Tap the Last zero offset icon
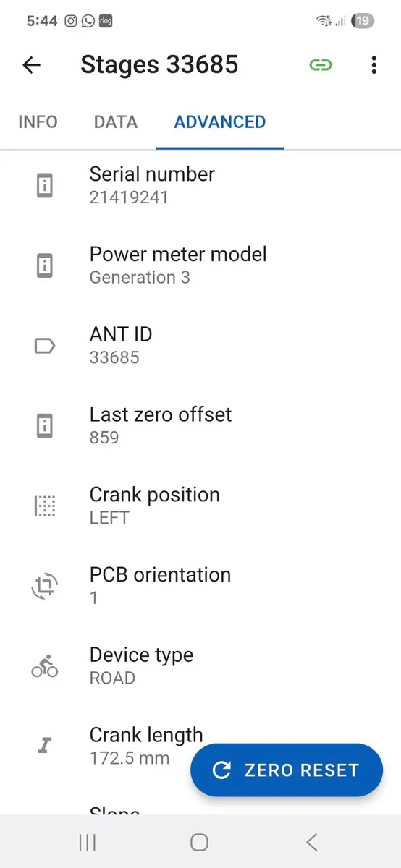Viewport: 401px width, 868px height. [45, 426]
